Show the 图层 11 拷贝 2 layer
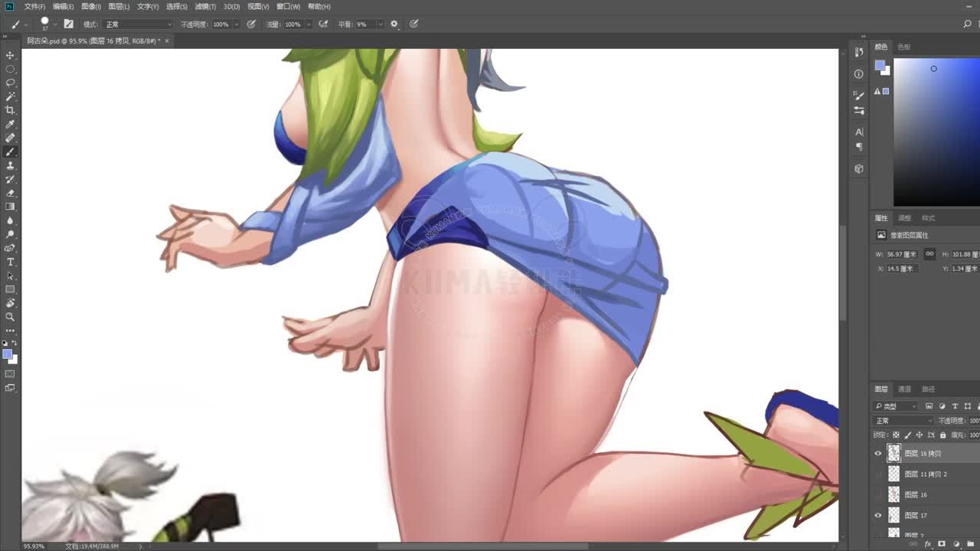Viewport: 980px width, 551px height. tap(878, 474)
